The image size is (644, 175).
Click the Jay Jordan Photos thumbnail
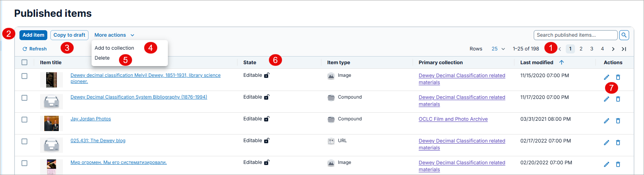click(52, 123)
